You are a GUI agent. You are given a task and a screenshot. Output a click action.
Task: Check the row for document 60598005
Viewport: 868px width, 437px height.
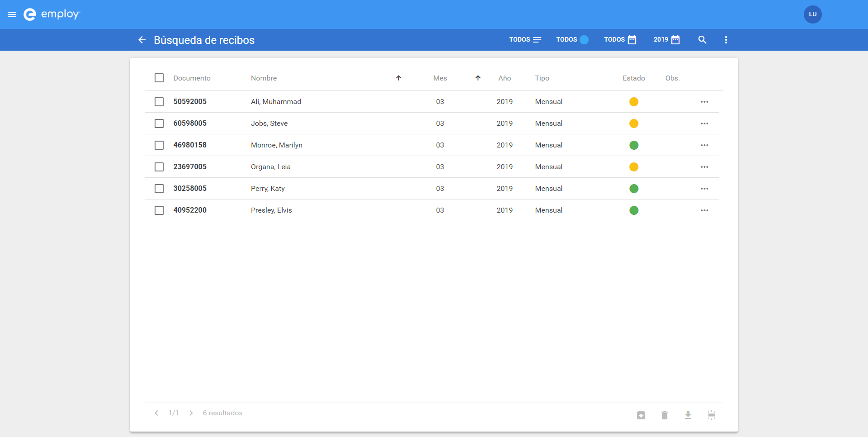(159, 123)
